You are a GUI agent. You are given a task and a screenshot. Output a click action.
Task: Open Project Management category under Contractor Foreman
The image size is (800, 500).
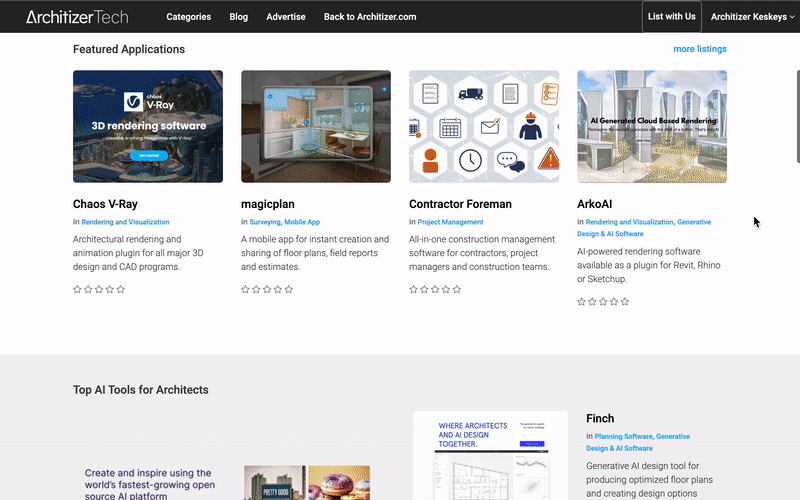(x=451, y=222)
